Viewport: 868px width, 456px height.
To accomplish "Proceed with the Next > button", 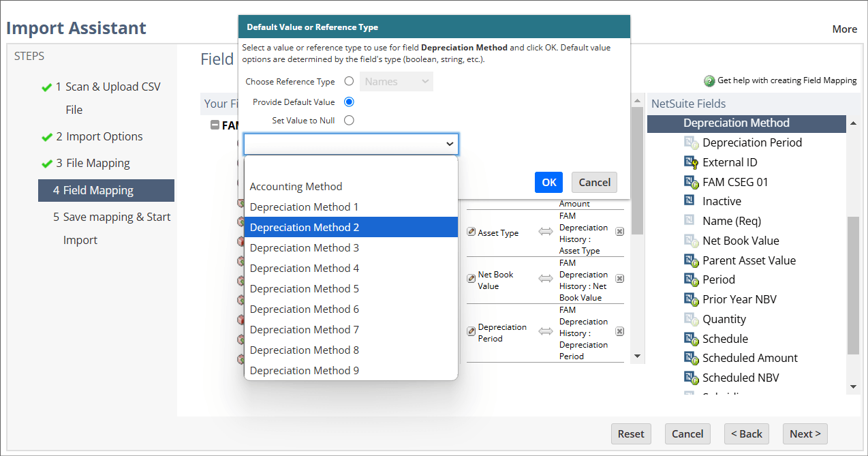I will (805, 434).
